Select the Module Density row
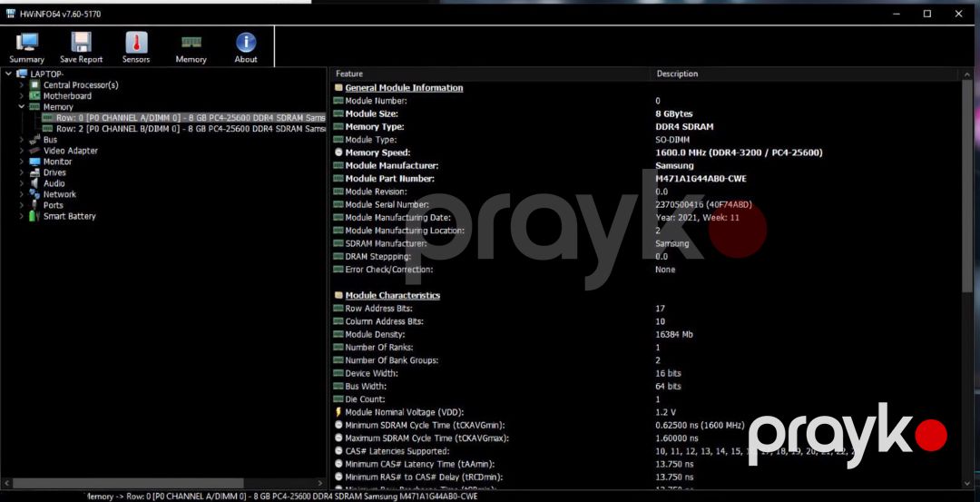The height and width of the screenshot is (502, 980). tap(646, 334)
